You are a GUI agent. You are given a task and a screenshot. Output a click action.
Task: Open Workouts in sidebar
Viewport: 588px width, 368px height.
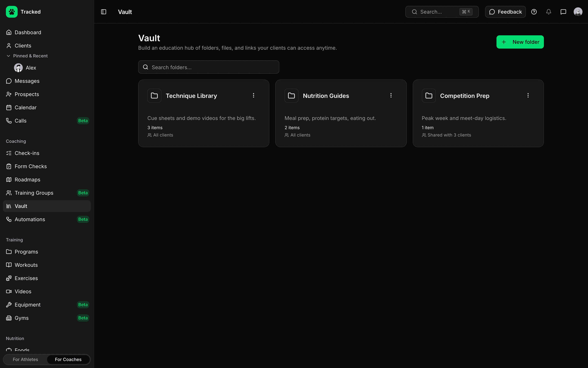tap(47, 265)
